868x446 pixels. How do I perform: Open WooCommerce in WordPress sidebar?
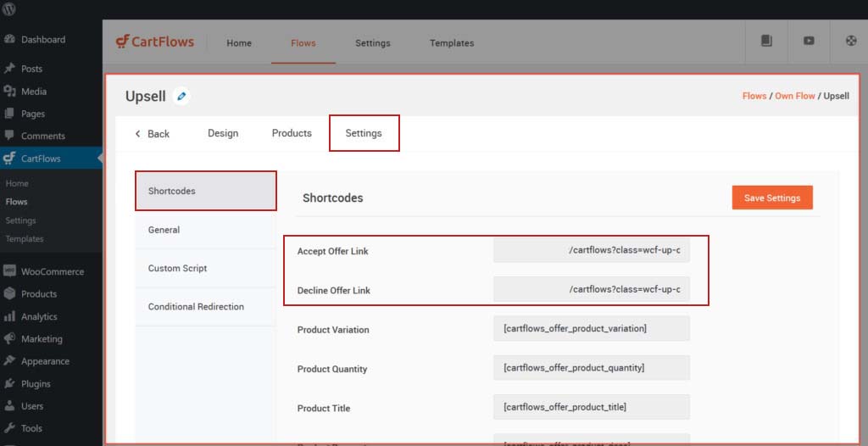tap(53, 271)
